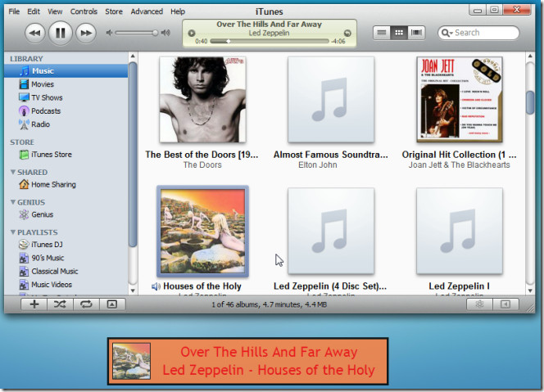Click the arrow icon at display right

point(347,34)
